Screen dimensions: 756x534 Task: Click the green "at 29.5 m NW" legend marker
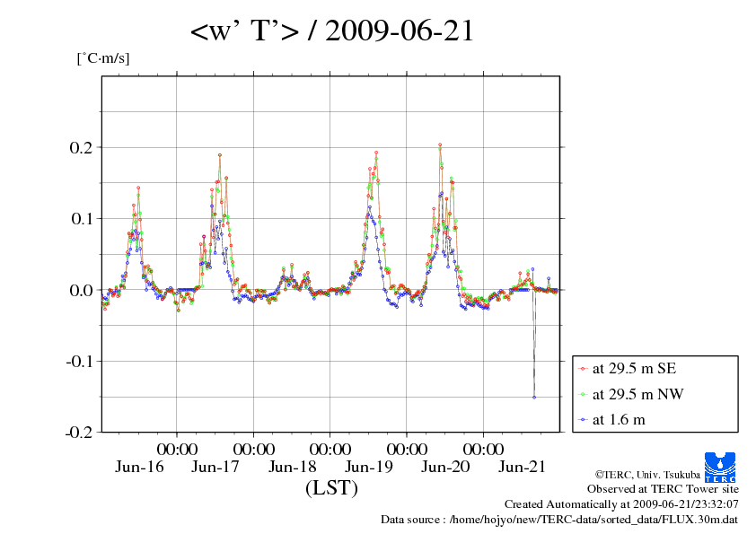coord(583,394)
